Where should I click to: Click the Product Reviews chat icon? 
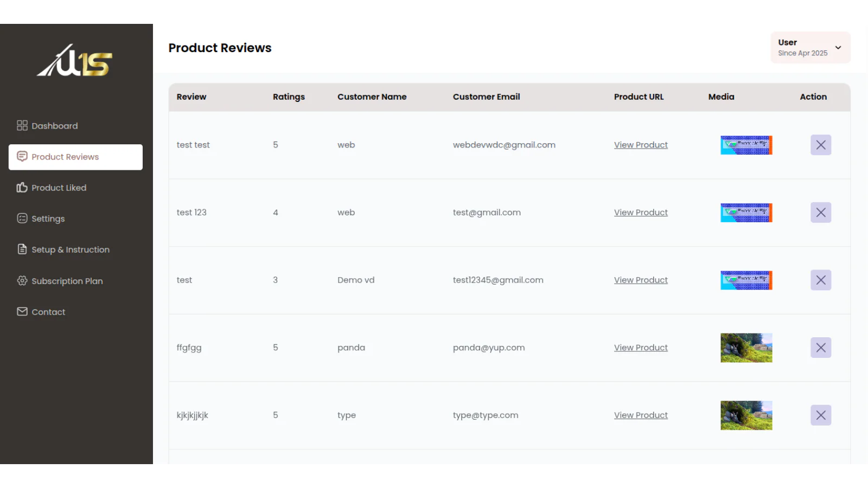(x=22, y=157)
